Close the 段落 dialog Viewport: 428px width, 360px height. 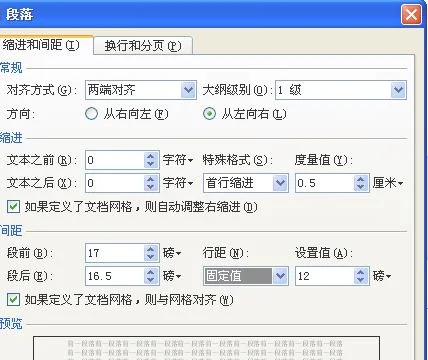point(411,15)
